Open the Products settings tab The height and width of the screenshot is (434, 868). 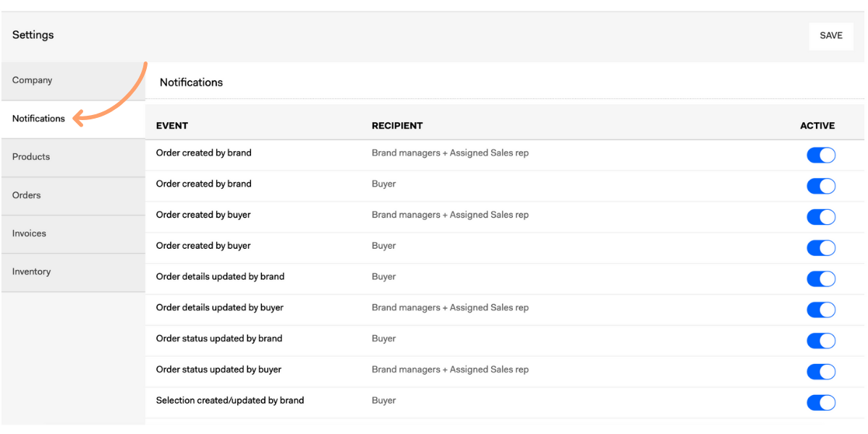72,157
